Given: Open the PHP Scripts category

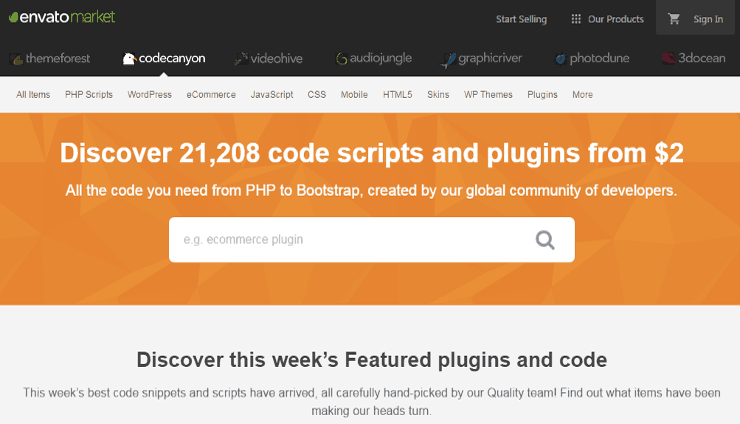Looking at the screenshot, I should click(89, 94).
